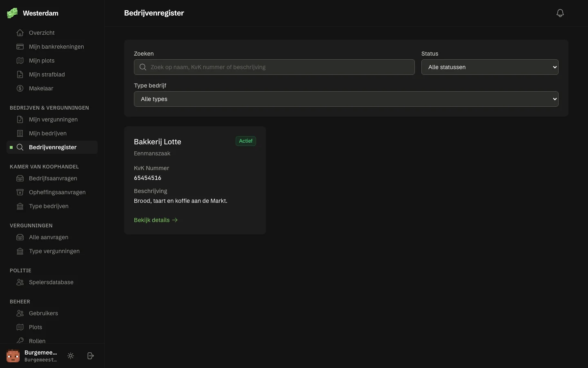The height and width of the screenshot is (368, 588).
Task: Click the logout icon
Action: [91, 356]
